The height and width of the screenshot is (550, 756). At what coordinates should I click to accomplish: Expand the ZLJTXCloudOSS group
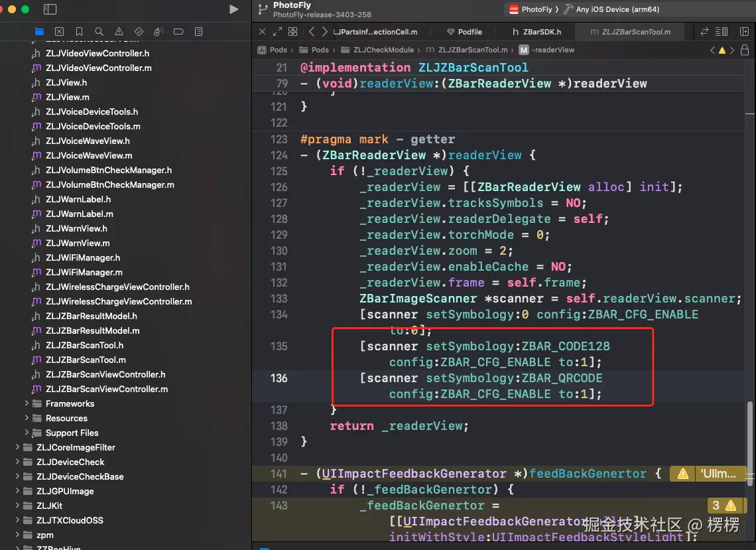(17, 520)
